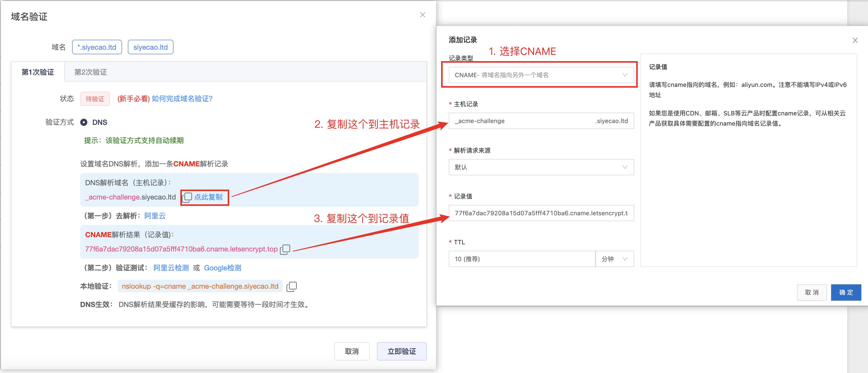Run the Google检测 verification test
This screenshot has height=373, width=868.
[222, 268]
